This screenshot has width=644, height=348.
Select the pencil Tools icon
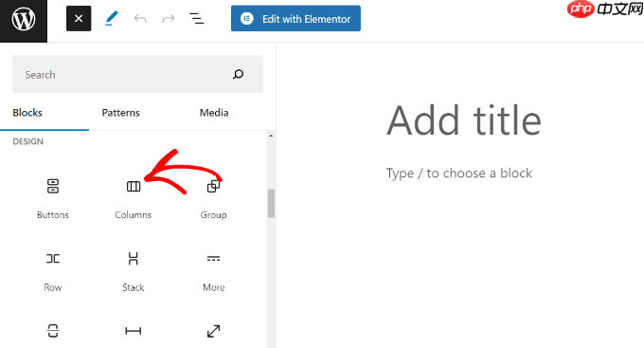pyautogui.click(x=112, y=19)
